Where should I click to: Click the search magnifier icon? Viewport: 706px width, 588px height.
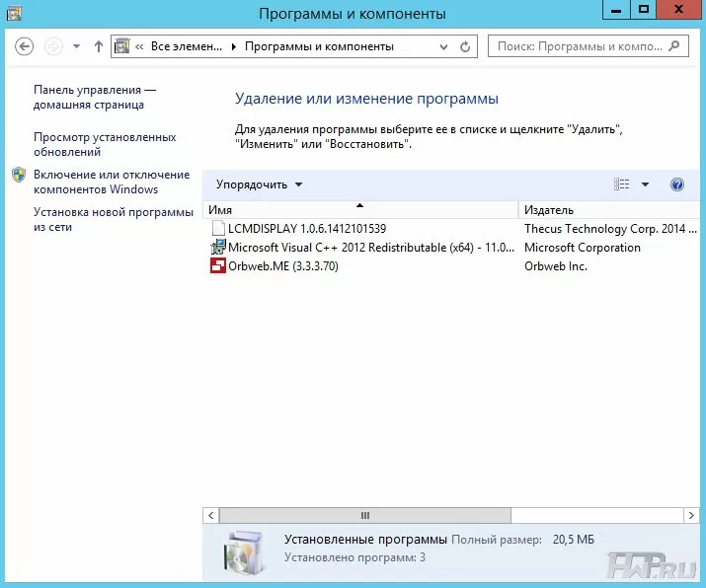pos(674,46)
